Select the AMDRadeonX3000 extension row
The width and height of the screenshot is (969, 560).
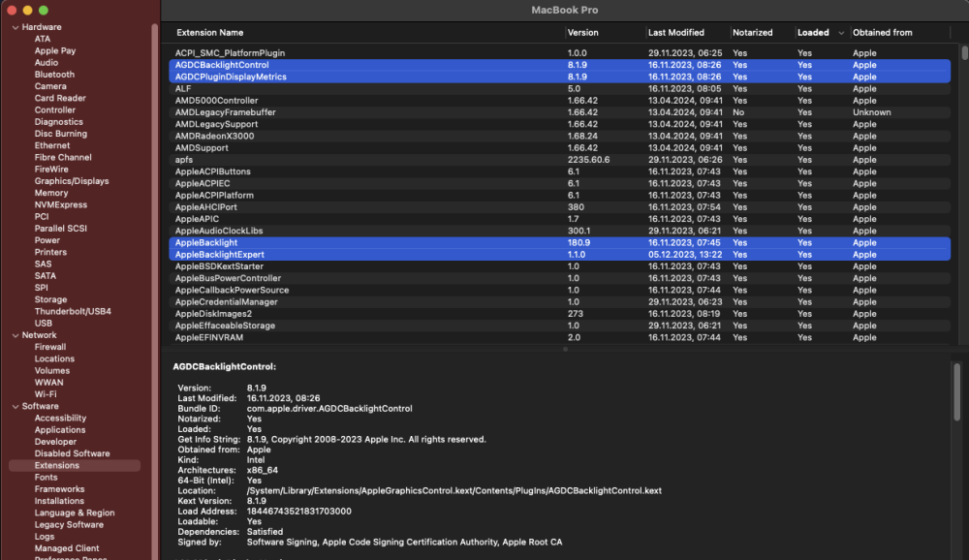559,136
